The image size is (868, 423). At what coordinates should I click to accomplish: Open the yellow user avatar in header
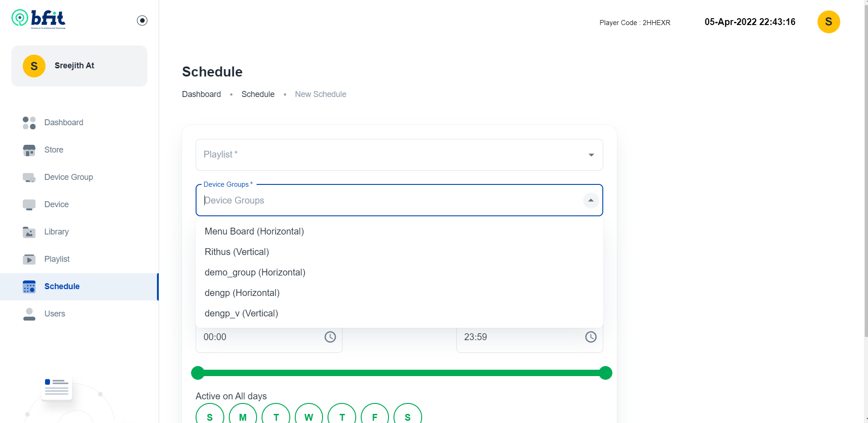828,22
